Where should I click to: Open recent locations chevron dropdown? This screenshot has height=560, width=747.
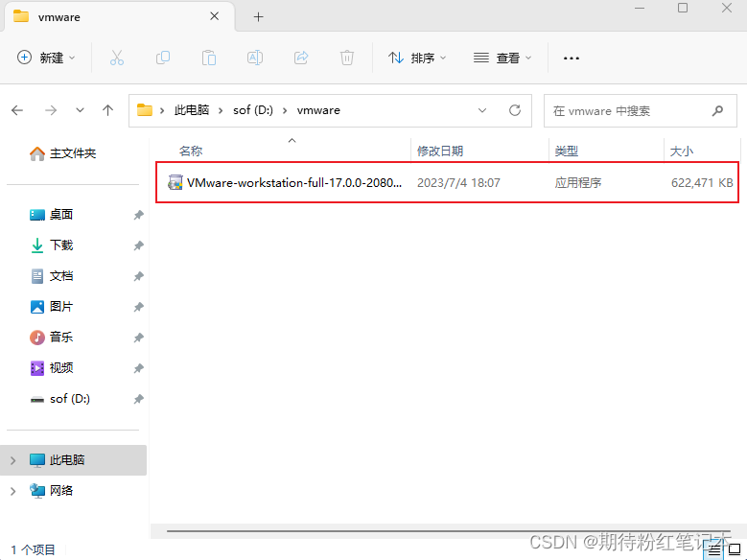click(80, 110)
